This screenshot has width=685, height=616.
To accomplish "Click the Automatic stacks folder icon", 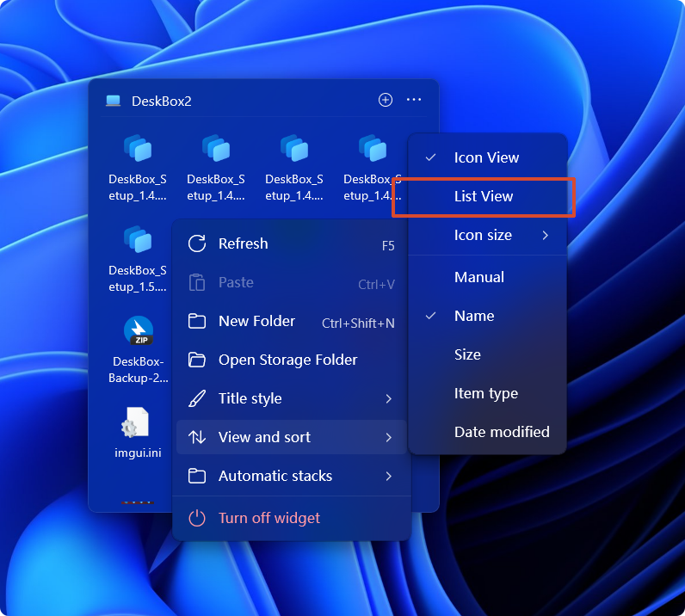I will coord(197,476).
